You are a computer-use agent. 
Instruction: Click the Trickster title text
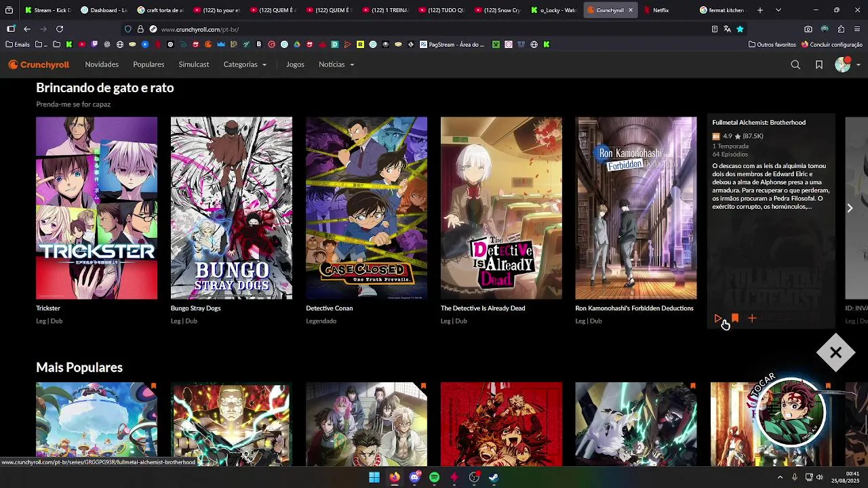click(x=48, y=308)
